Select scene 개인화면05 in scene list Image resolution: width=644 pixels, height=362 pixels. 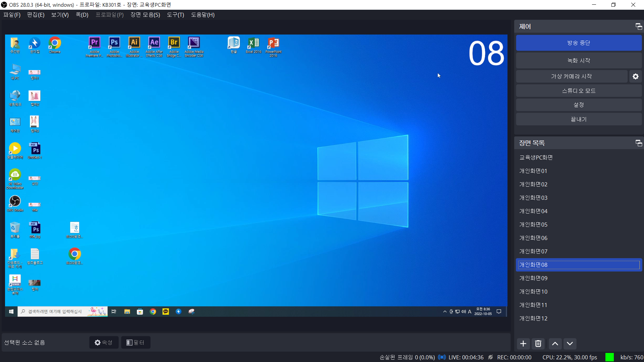(533, 225)
